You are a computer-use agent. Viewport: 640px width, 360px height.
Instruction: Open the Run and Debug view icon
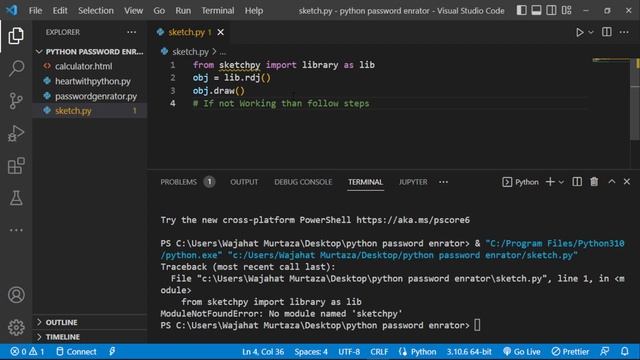pos(16,133)
